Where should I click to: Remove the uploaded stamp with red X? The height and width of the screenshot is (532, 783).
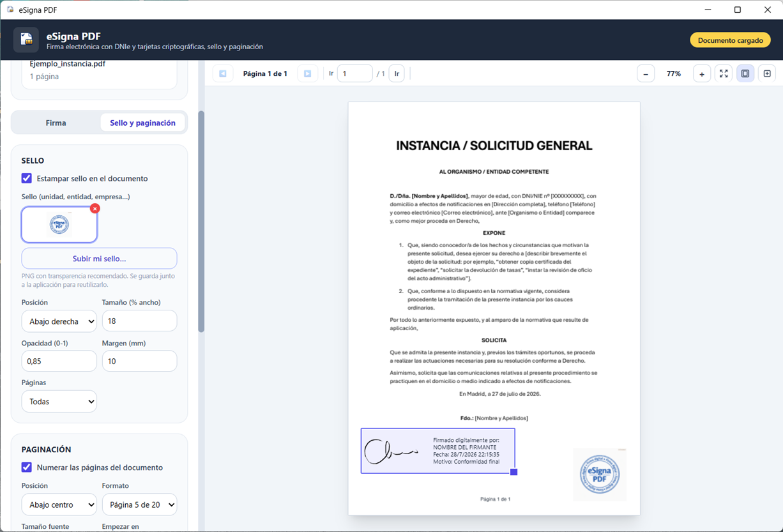pyautogui.click(x=95, y=208)
